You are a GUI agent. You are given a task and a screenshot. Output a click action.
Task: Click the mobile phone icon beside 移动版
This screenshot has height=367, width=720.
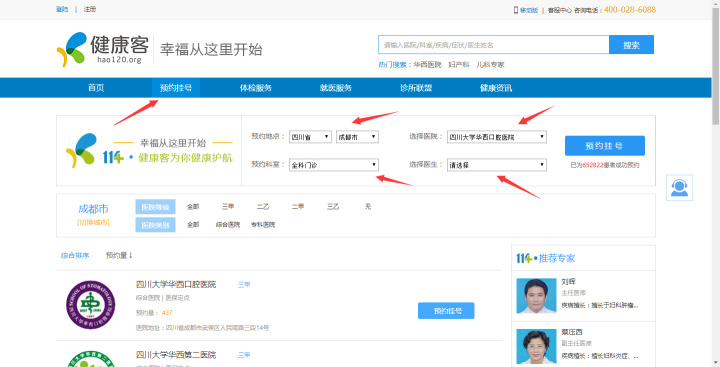[x=516, y=10]
